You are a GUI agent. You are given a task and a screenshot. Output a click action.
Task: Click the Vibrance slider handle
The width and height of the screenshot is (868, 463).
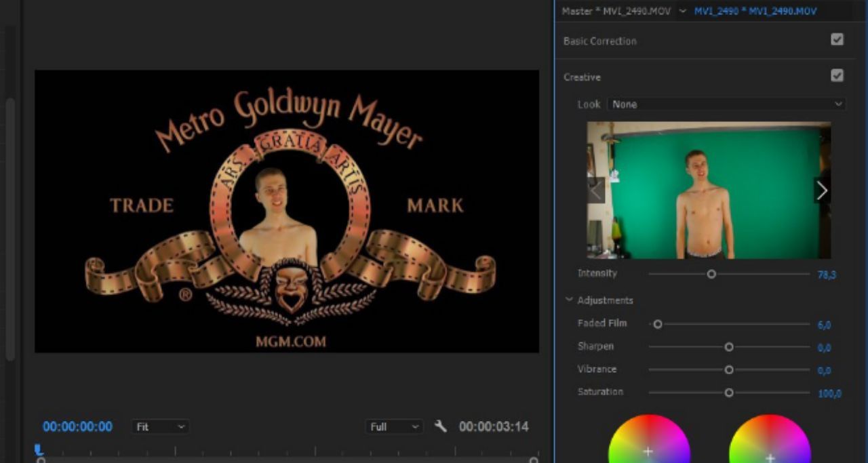[x=729, y=370]
